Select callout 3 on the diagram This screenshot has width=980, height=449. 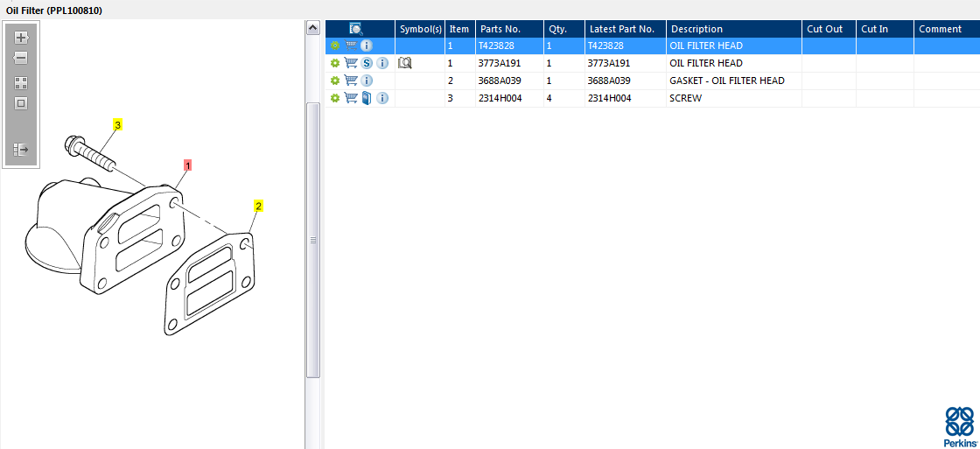click(117, 125)
